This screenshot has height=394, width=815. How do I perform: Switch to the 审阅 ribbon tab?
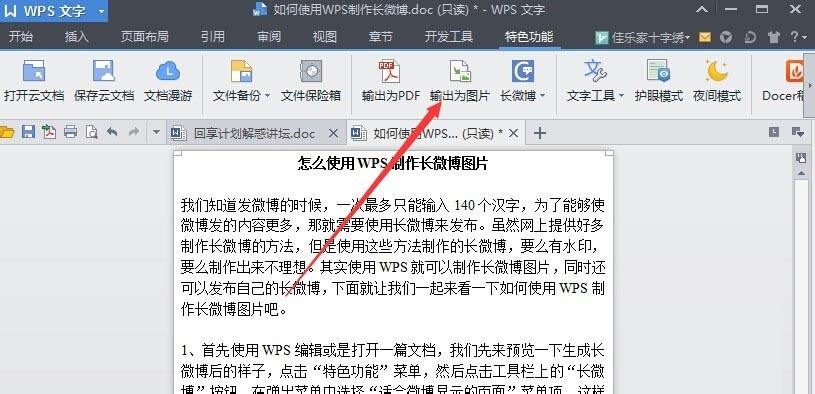[269, 36]
